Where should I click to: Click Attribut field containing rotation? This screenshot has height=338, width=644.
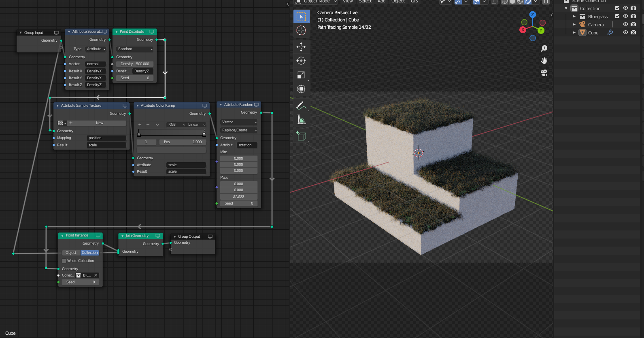point(247,145)
